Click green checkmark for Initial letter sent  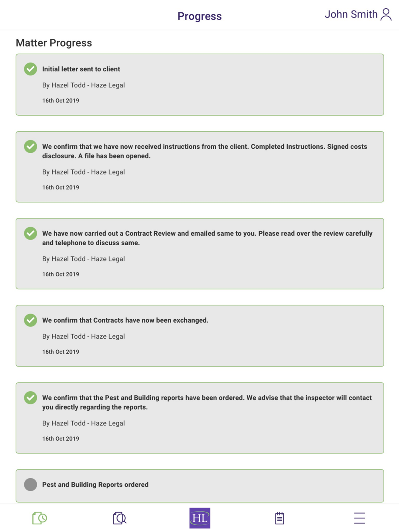pos(30,69)
